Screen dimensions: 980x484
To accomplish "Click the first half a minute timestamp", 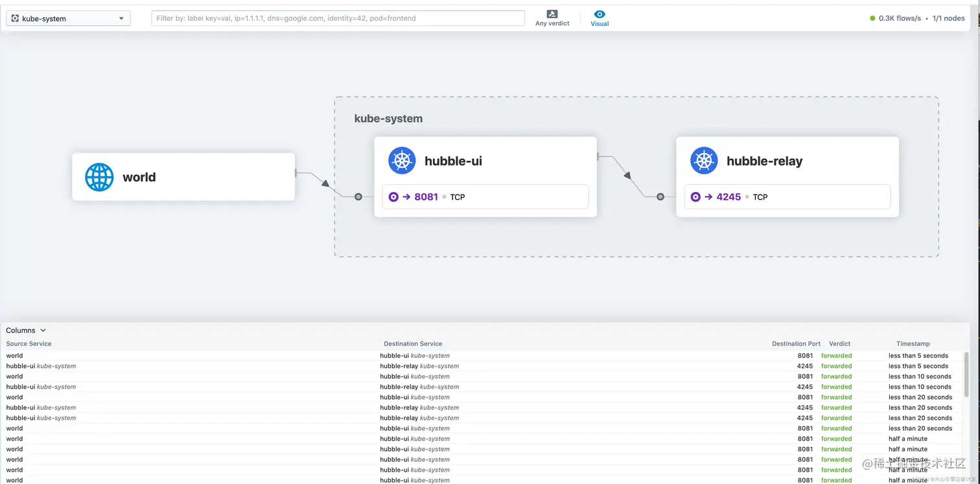I will (x=907, y=439).
